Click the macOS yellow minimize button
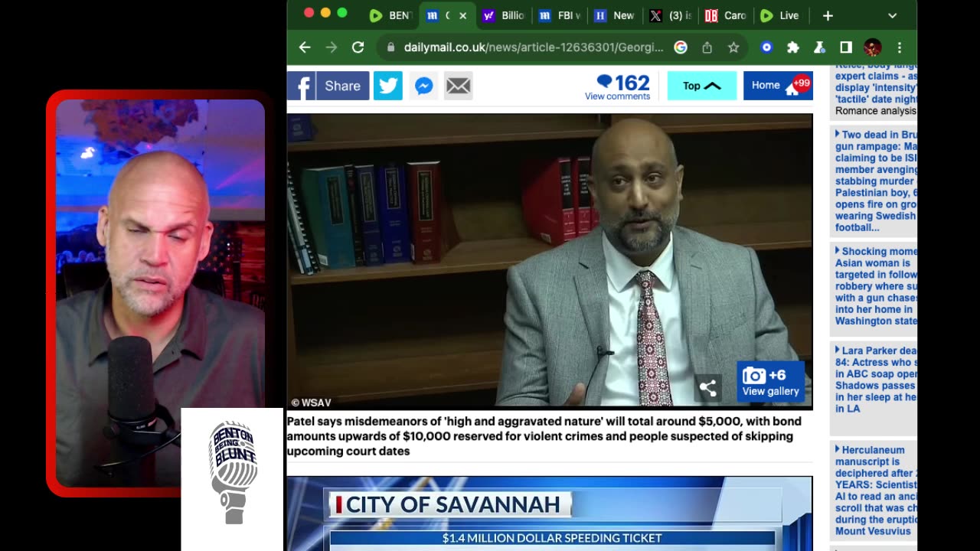 coord(325,13)
